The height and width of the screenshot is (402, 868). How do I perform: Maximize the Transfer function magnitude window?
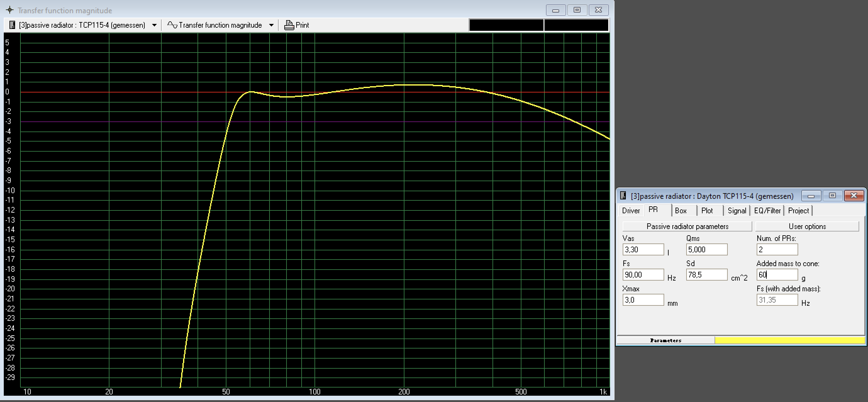click(x=577, y=10)
